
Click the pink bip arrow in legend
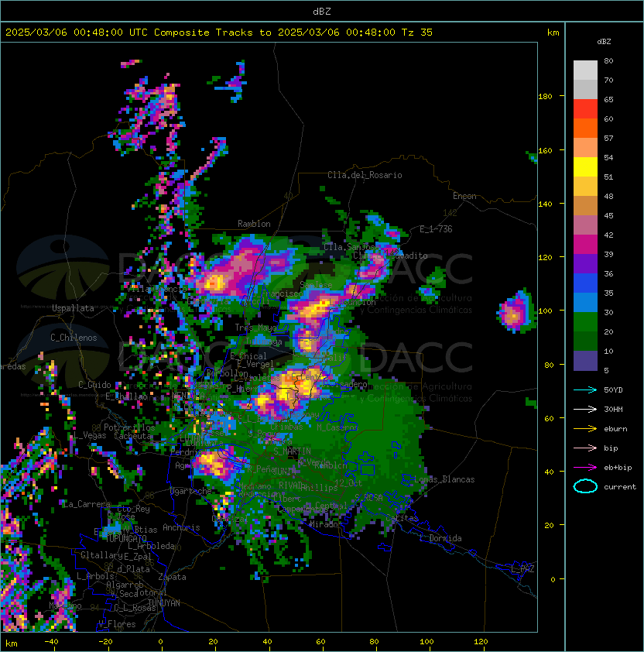[x=585, y=448]
